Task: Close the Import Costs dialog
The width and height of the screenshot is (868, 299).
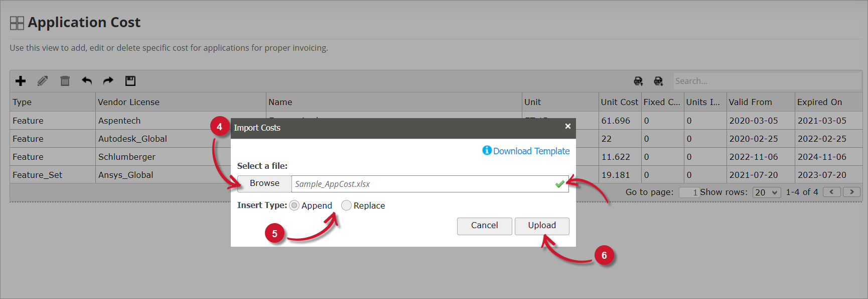Action: pos(568,126)
